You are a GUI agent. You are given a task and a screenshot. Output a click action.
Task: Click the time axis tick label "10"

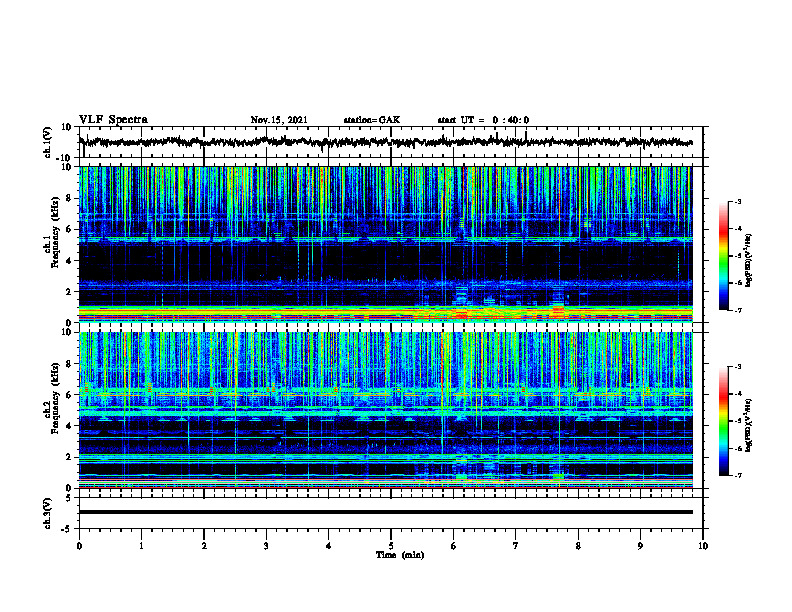tap(703, 546)
